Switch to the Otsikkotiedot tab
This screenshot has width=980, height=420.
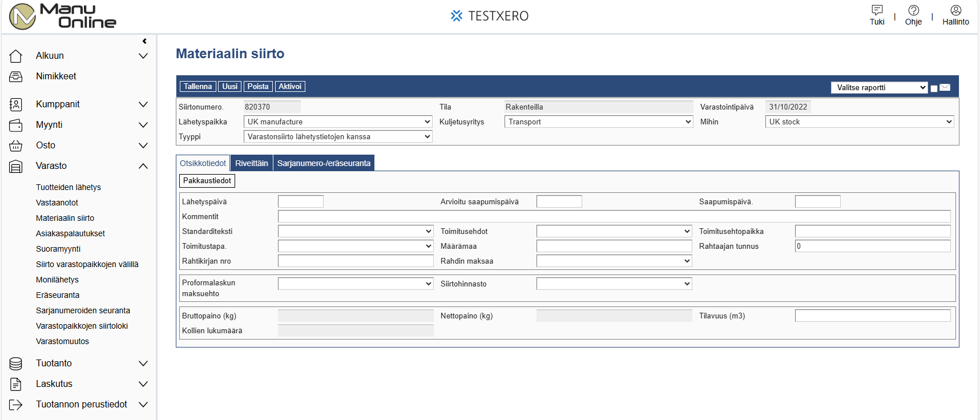coord(203,163)
